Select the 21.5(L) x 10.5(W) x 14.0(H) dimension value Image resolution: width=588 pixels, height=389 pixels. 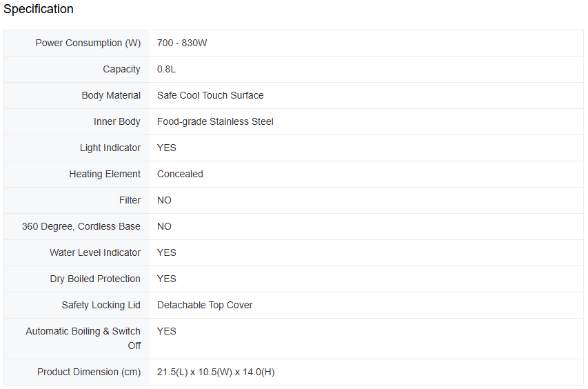216,372
